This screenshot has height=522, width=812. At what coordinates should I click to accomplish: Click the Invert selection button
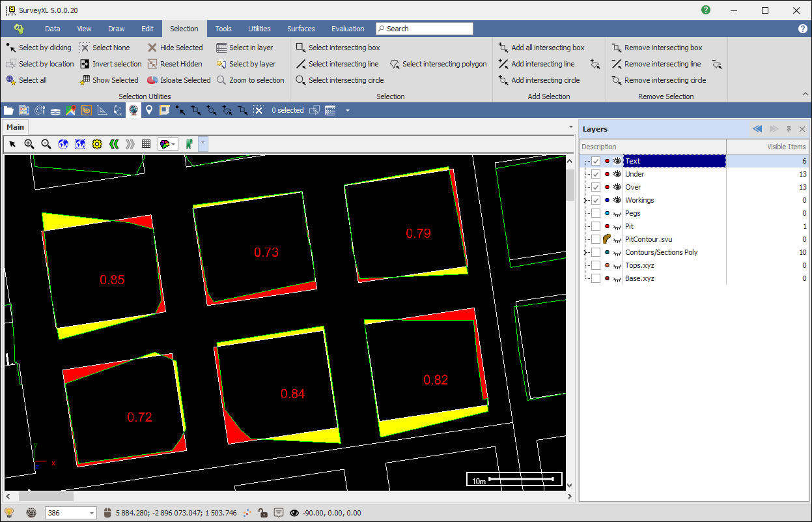(111, 64)
